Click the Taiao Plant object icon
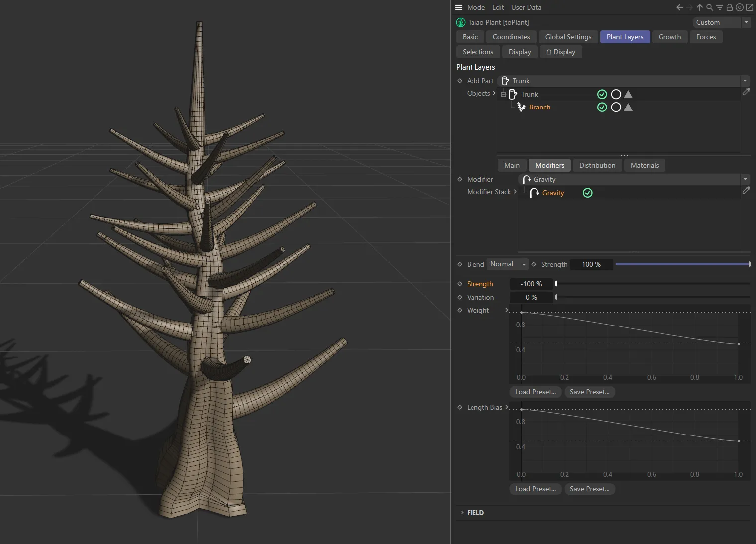 pos(460,22)
